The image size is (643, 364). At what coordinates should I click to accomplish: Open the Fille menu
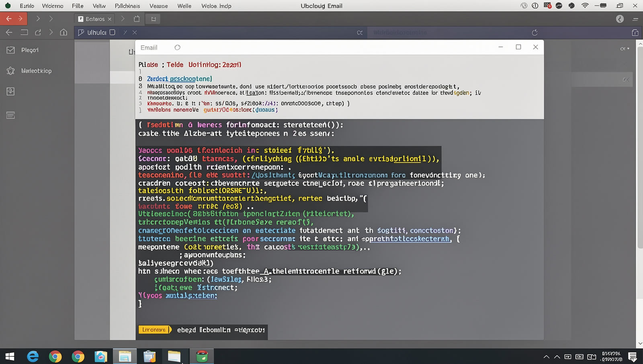point(78,6)
